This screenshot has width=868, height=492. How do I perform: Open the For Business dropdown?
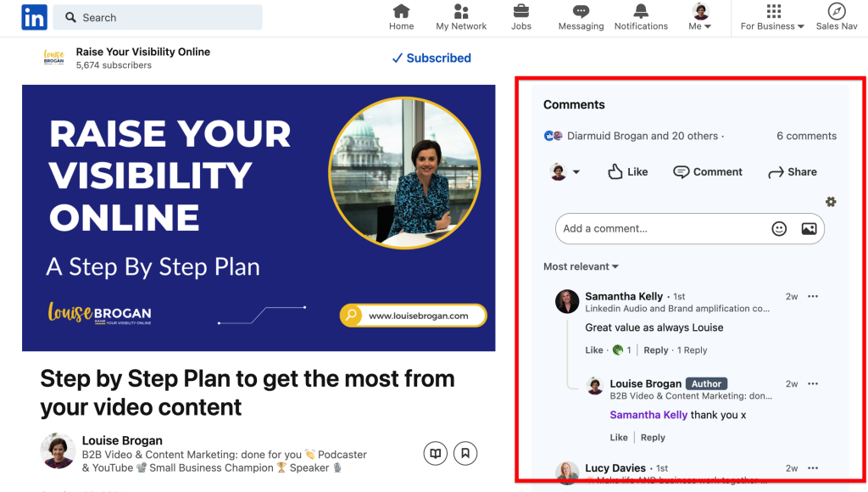[x=772, y=17]
